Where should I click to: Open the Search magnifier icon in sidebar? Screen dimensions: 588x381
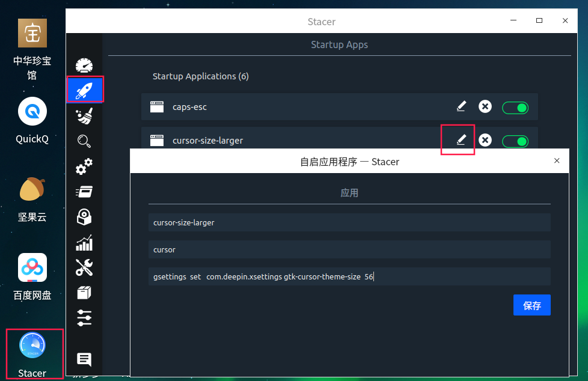pos(84,141)
